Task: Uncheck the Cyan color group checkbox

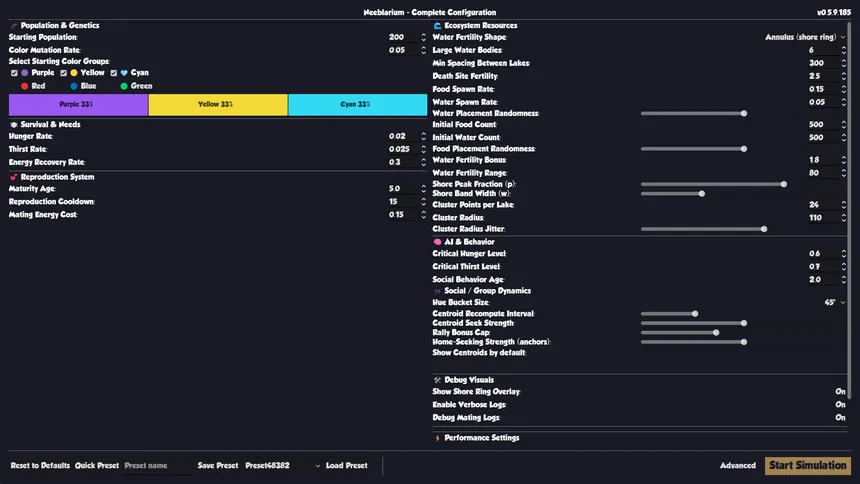Action: [x=114, y=73]
